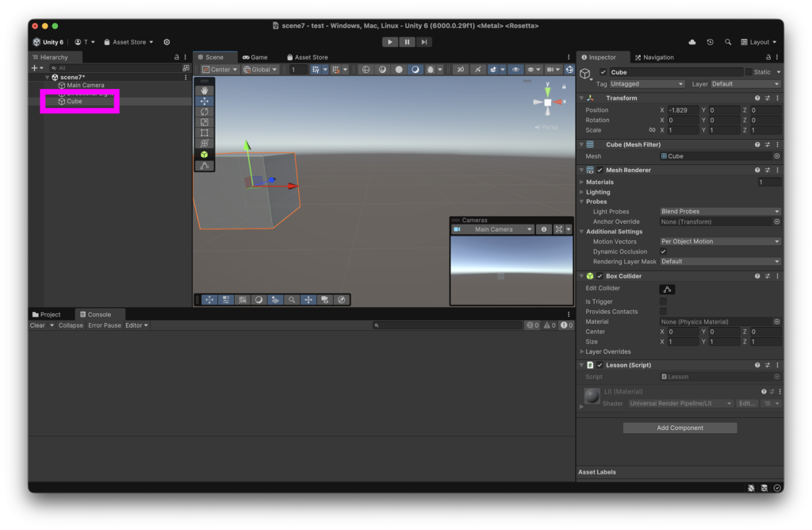Click the Collapse button in the Console
The width and height of the screenshot is (812, 530).
coord(71,325)
